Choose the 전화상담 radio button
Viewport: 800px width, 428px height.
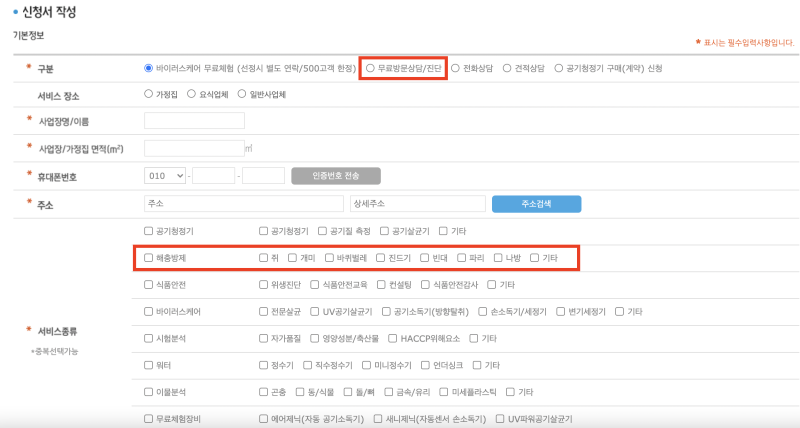[456, 68]
